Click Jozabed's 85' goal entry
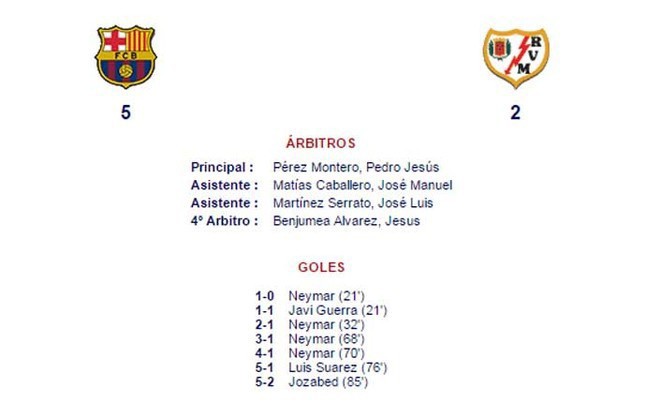Image resolution: width=646 pixels, height=403 pixels. [x=328, y=381]
